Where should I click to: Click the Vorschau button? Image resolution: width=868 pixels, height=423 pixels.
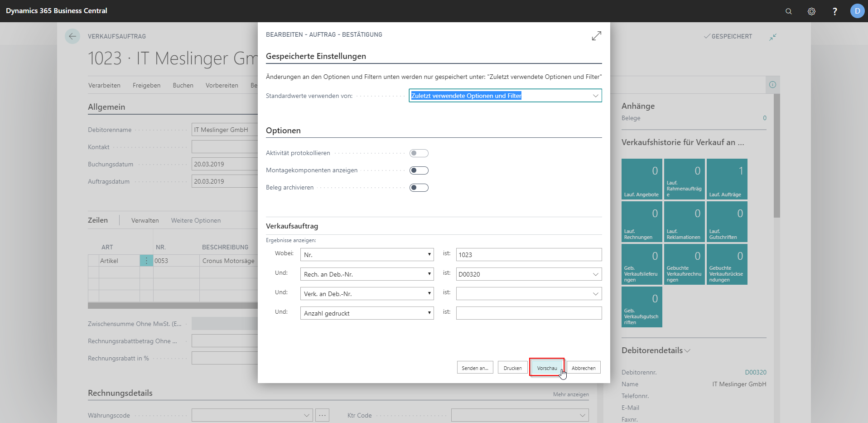[x=547, y=368]
